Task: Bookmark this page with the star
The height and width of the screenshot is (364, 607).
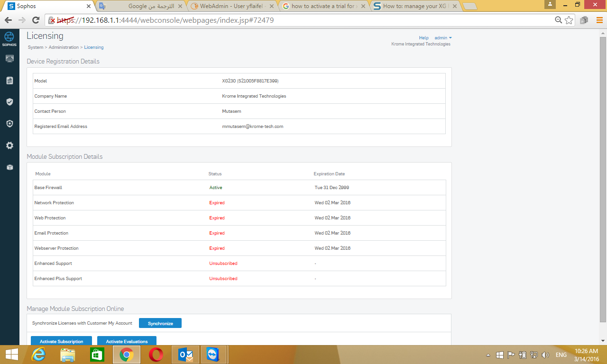Action: pos(569,20)
